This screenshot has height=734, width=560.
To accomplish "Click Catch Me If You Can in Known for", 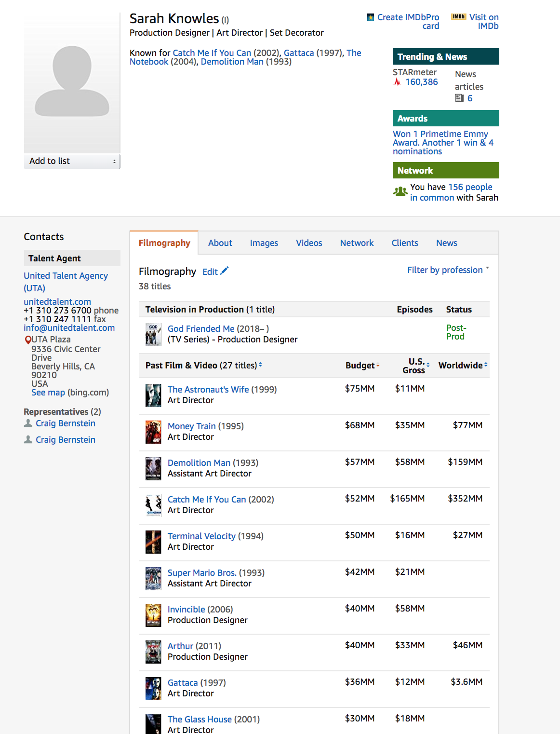I will pyautogui.click(x=212, y=53).
